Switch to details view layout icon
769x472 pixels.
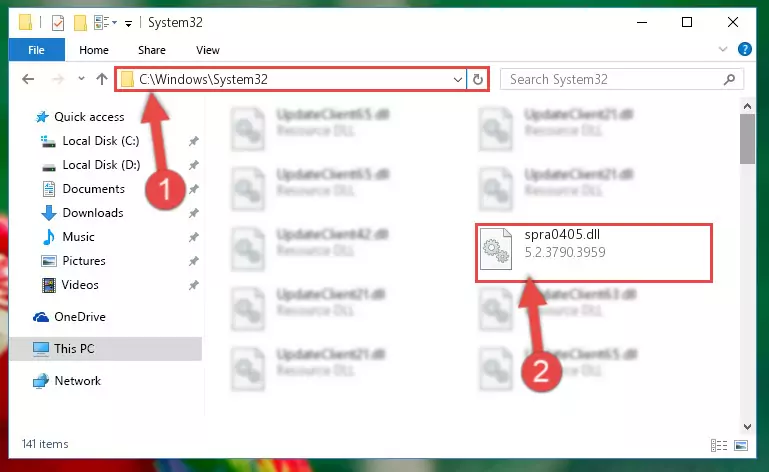tap(719, 445)
